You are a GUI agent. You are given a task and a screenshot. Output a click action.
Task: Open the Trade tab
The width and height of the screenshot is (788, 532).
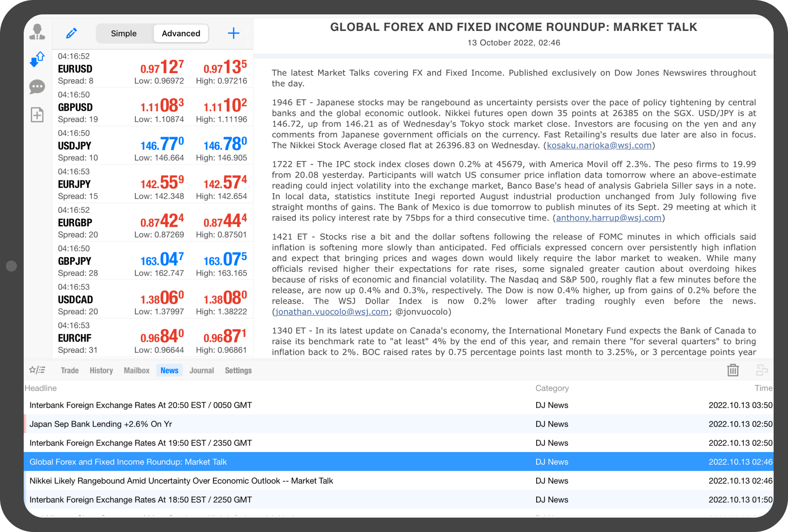70,370
